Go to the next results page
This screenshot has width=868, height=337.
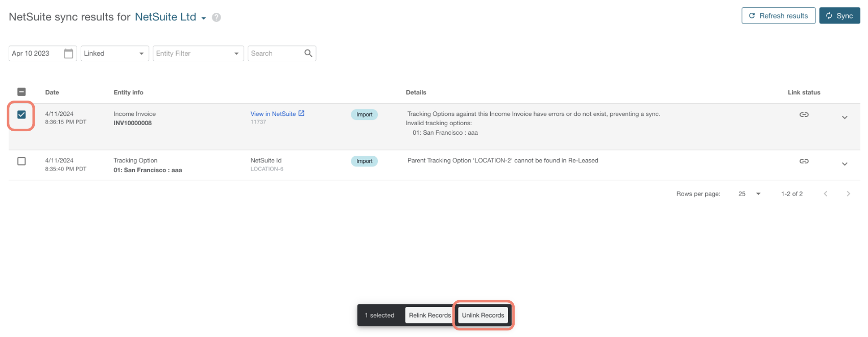coord(848,194)
